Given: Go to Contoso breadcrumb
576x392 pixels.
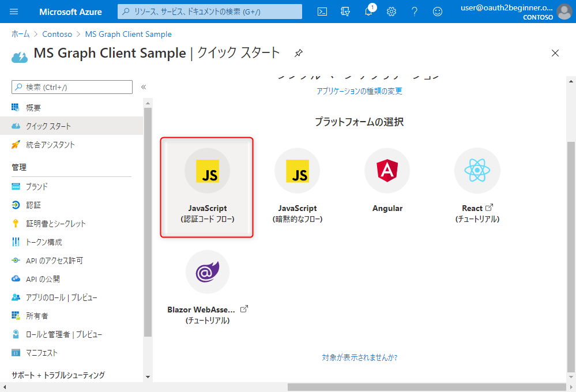Looking at the screenshot, I should tap(57, 34).
